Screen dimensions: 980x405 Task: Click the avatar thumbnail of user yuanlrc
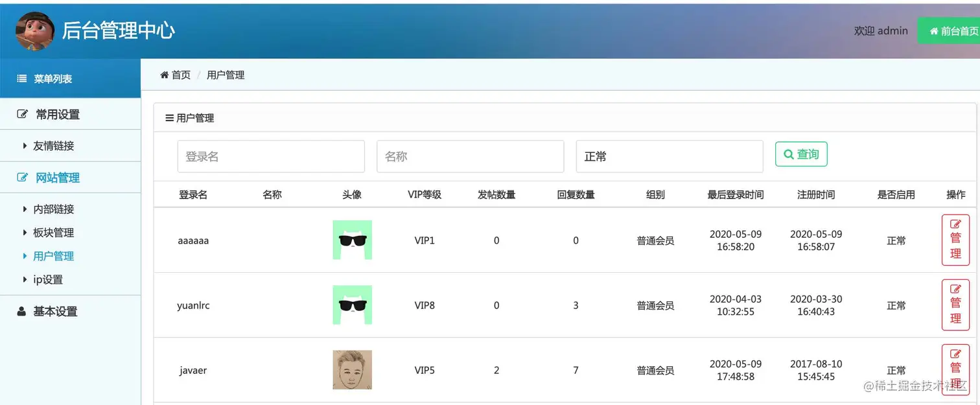tap(352, 305)
